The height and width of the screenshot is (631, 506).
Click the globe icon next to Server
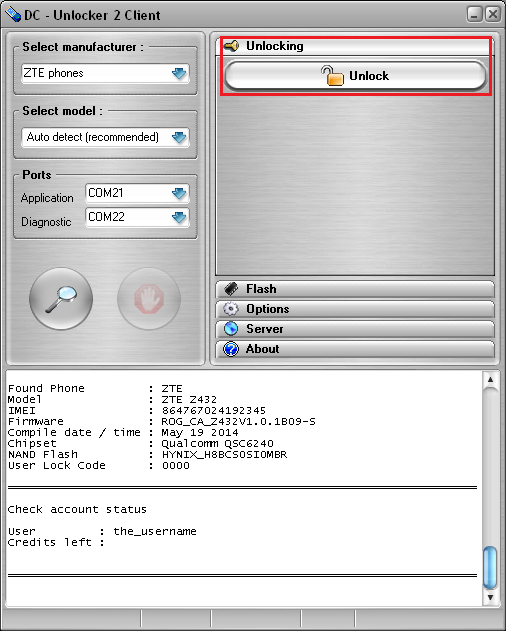click(231, 329)
